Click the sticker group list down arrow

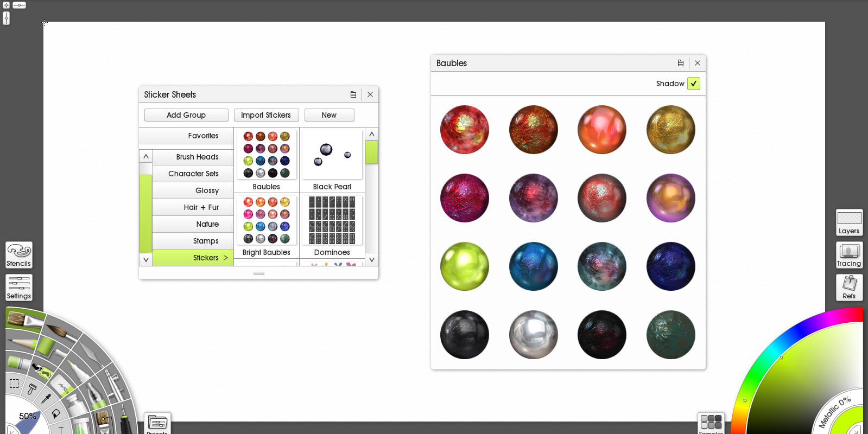click(x=145, y=260)
